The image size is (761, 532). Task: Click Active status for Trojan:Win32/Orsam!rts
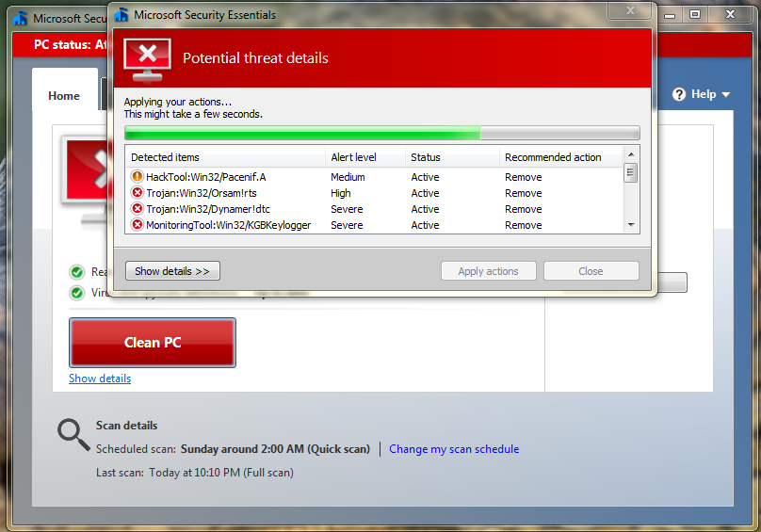point(425,193)
